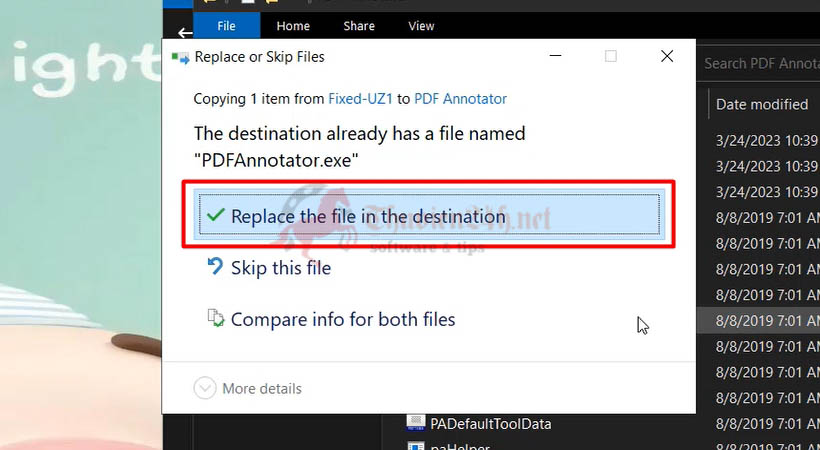The image size is (820, 450).
Task: Click the PADefaultToolData file icon
Action: tap(415, 423)
